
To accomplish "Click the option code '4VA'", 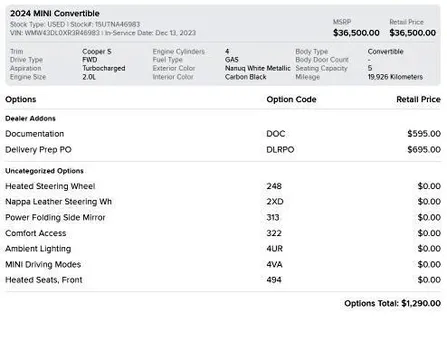I will [x=274, y=264].
